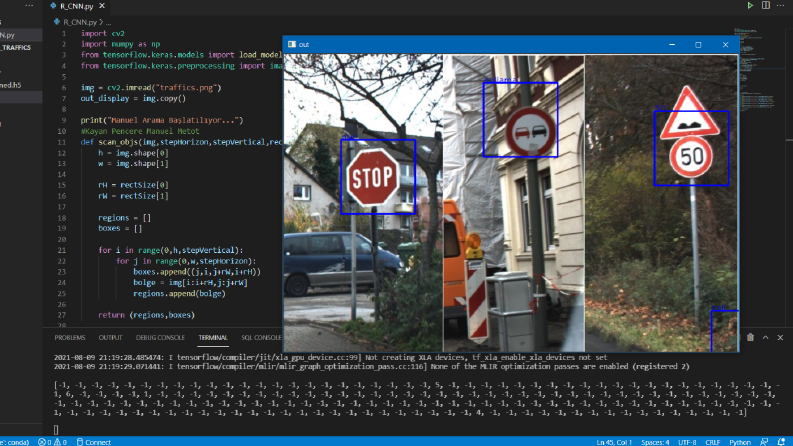Click Connect in the status bar
Viewport: 793px width, 446px height.
tap(94, 442)
